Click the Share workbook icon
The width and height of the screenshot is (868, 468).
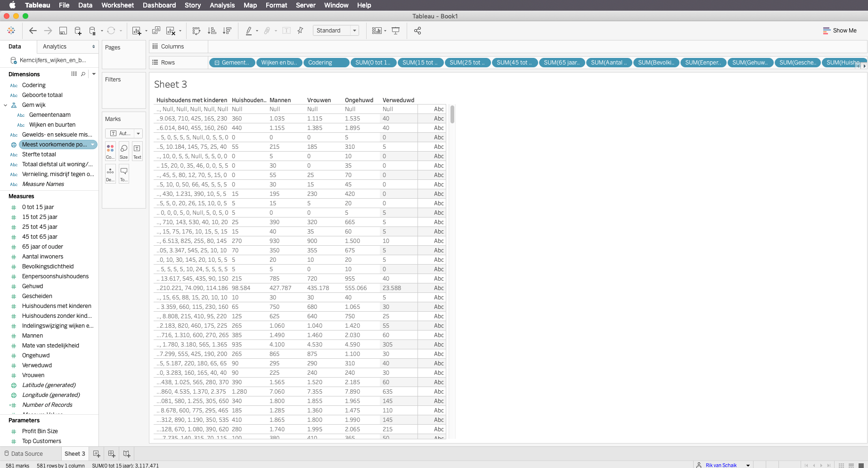point(417,31)
